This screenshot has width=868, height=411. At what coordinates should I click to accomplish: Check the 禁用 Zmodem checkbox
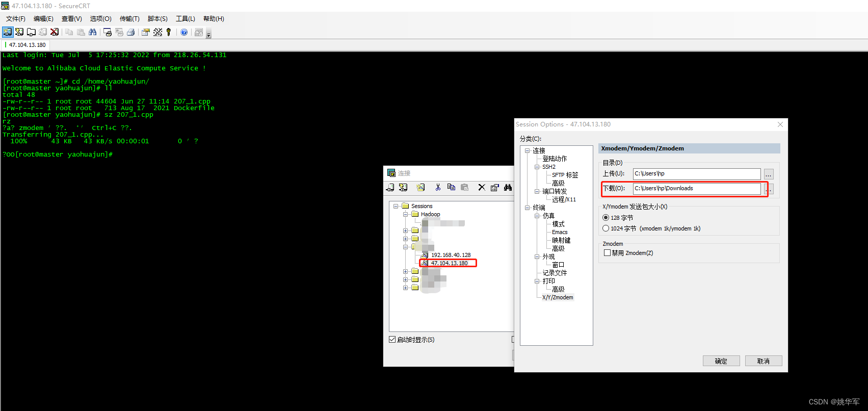coord(607,253)
